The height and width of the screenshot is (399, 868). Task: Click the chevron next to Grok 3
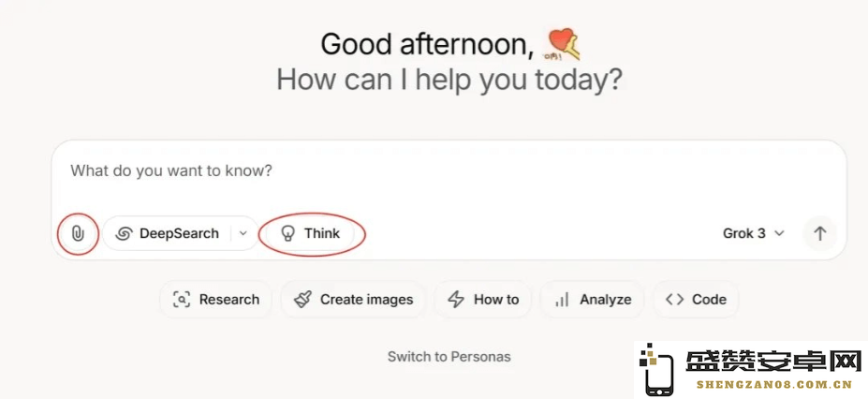click(779, 233)
